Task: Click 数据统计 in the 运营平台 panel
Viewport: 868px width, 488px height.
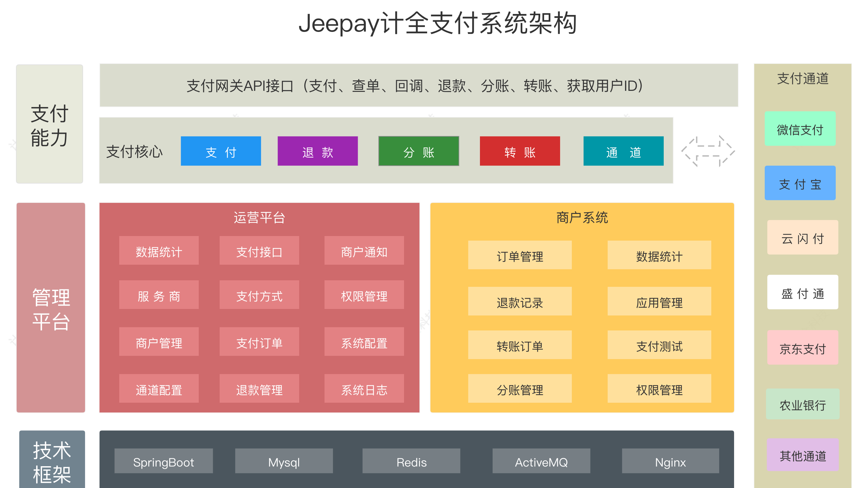Action: pos(159,251)
